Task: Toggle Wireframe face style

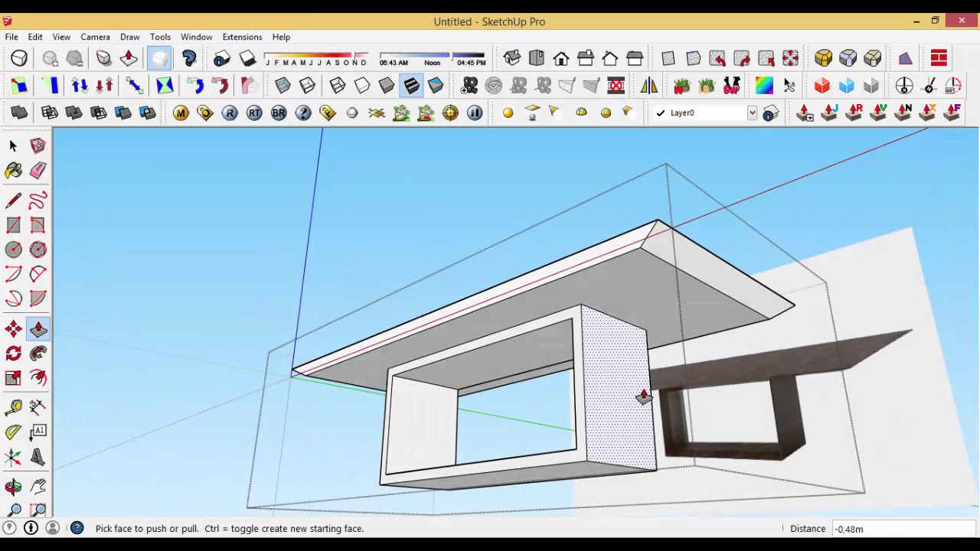Action: (x=338, y=86)
